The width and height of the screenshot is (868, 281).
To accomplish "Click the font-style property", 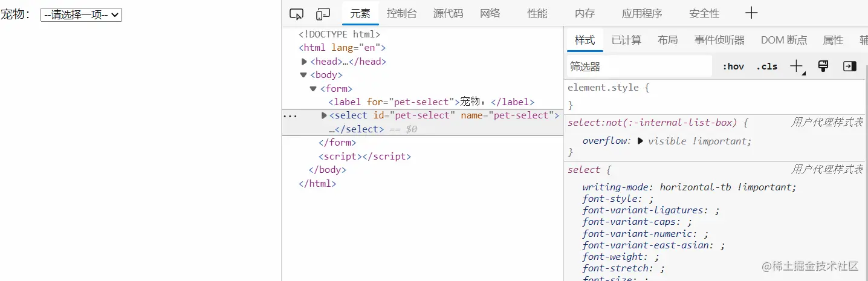I will (611, 199).
